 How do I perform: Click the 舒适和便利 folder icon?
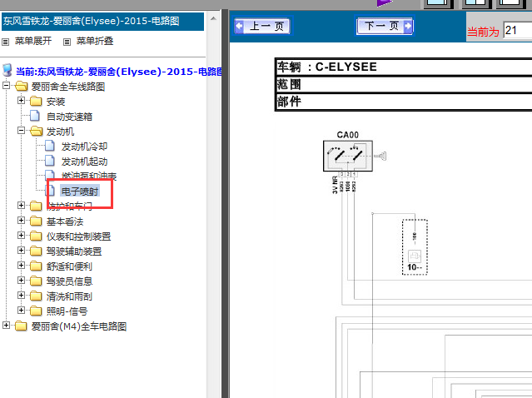pyautogui.click(x=36, y=266)
